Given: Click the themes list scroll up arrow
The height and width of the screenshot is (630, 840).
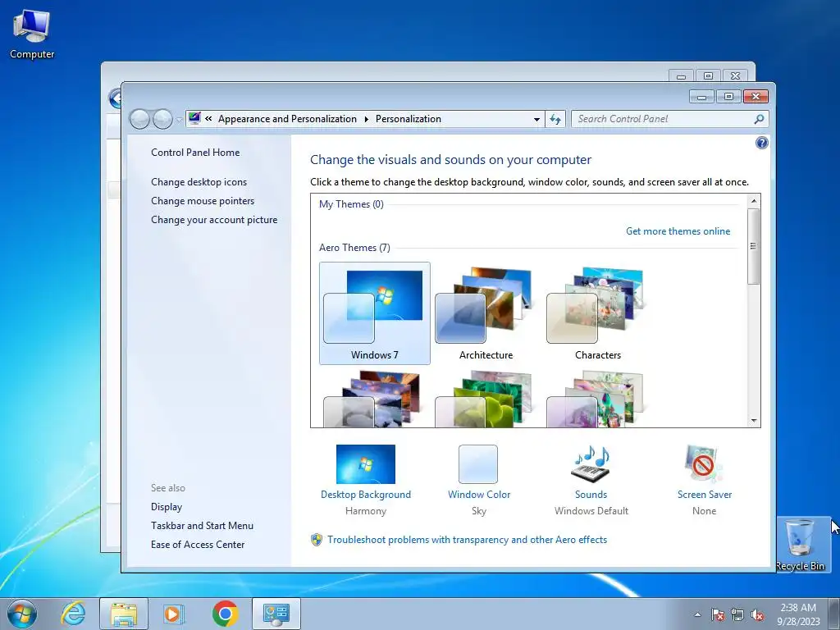Looking at the screenshot, I should coord(754,201).
